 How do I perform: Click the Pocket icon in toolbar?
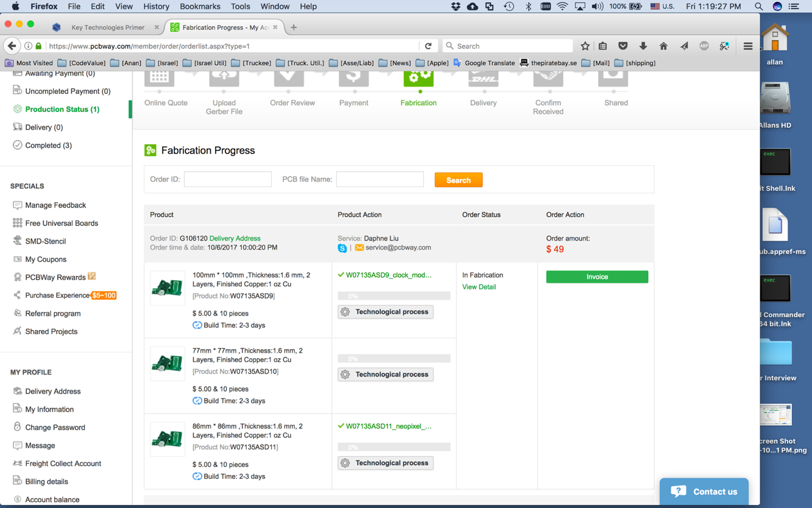(x=623, y=46)
